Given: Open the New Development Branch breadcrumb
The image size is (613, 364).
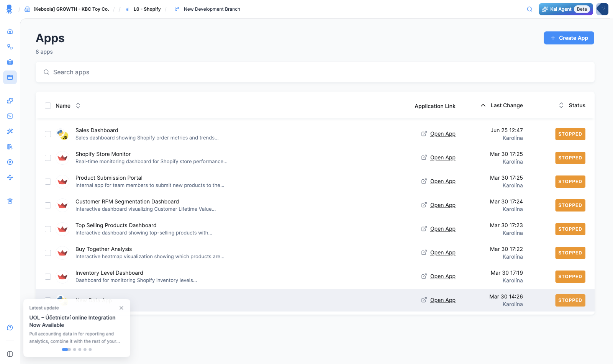Looking at the screenshot, I should click(207, 9).
